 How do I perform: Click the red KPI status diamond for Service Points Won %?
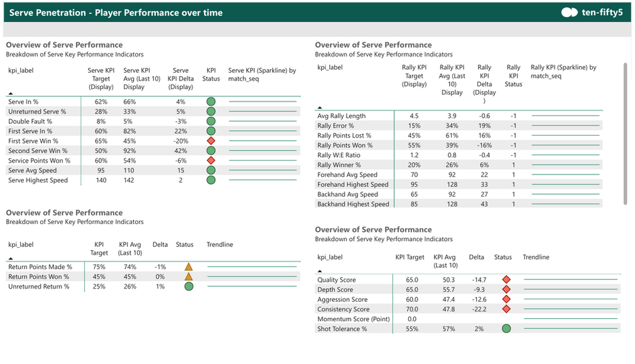coord(210,161)
